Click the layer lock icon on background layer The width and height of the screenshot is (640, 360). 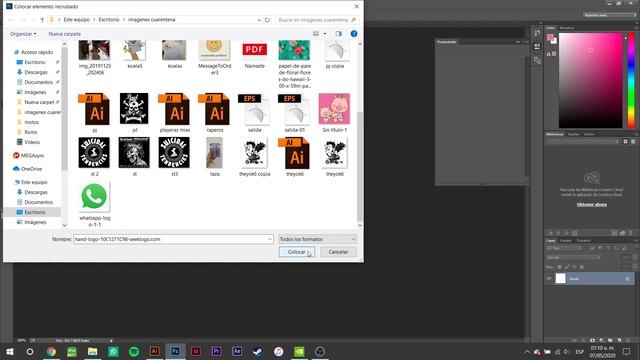[627, 279]
